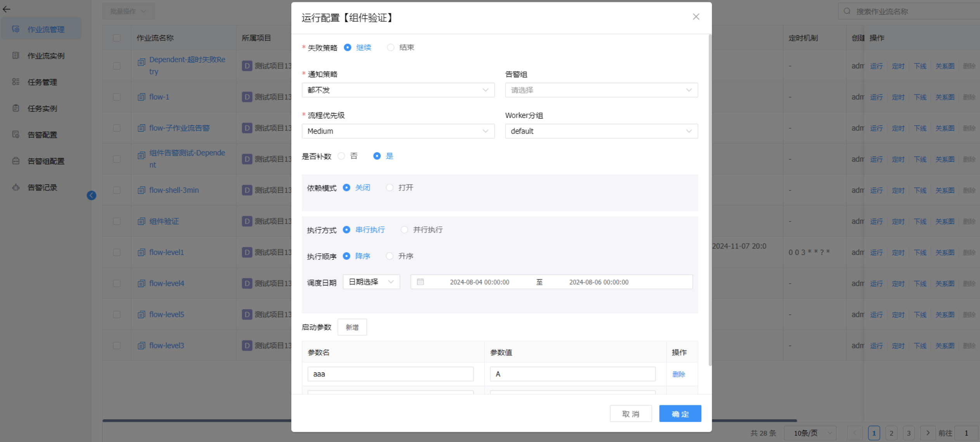This screenshot has width=980, height=442.
Task: Click 新增 to add a startup parameter
Action: (x=352, y=327)
